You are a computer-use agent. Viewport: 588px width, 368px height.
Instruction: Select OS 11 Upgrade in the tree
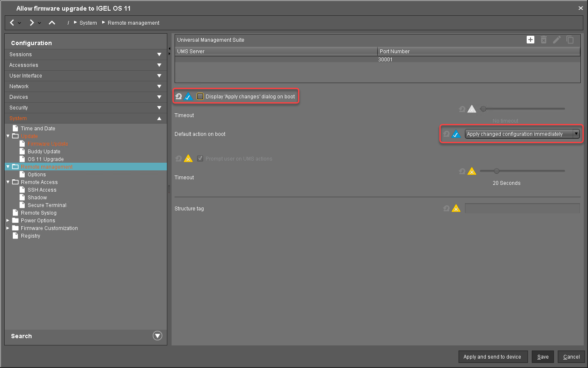coord(46,159)
